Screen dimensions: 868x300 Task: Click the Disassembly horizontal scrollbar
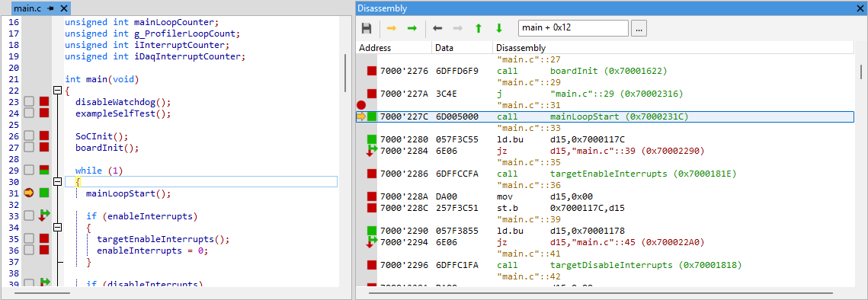click(x=601, y=292)
